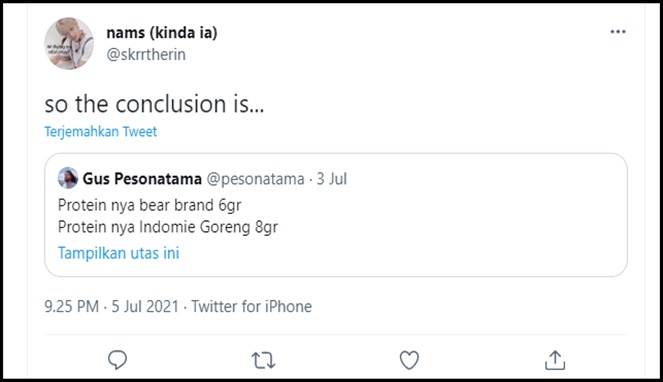
Task: Click nams profile avatar picture
Action: click(x=69, y=43)
